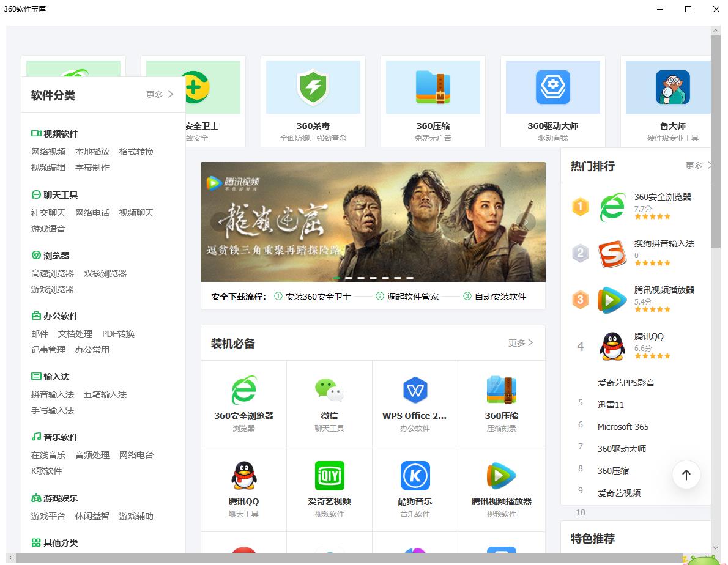Open the 龙岭迷窟 banner image
728x565 pixels.
click(373, 222)
